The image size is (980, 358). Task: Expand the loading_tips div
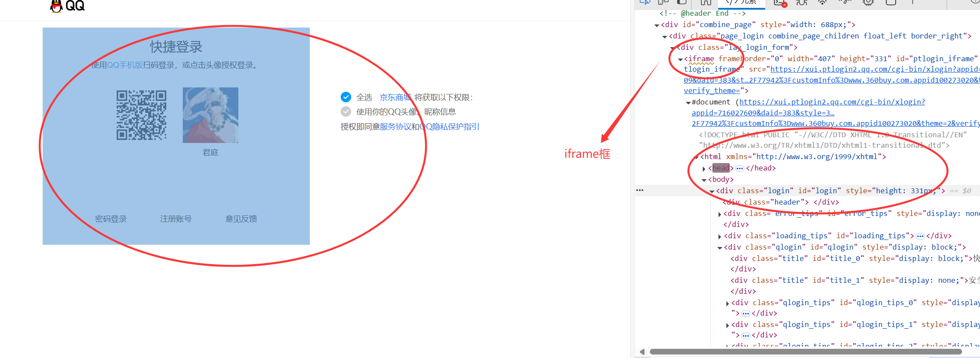[720, 236]
